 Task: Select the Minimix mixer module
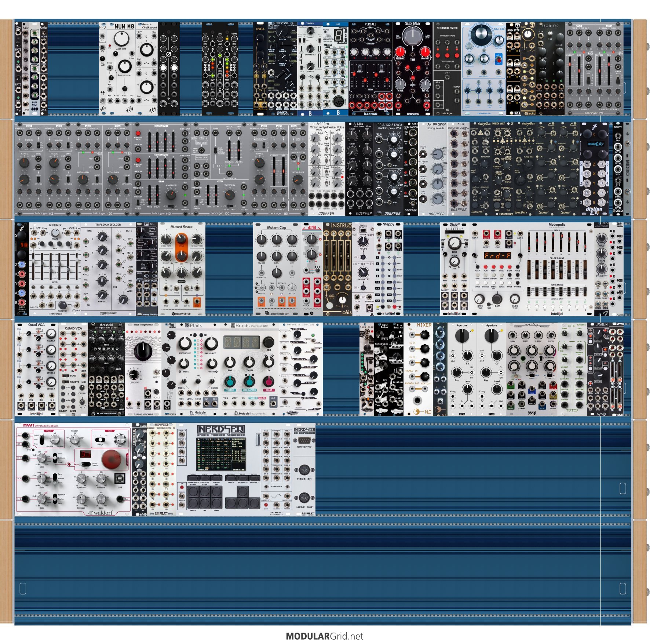(x=55, y=269)
